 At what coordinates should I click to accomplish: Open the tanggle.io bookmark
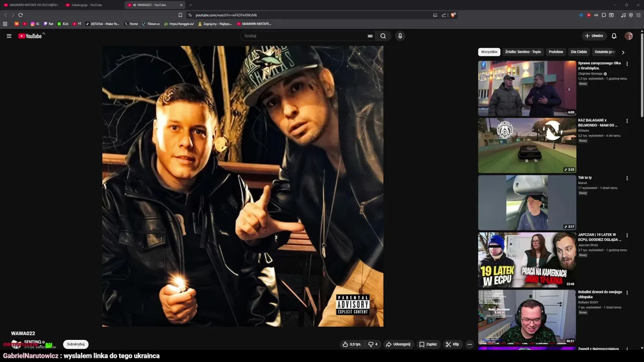[x=179, y=24]
